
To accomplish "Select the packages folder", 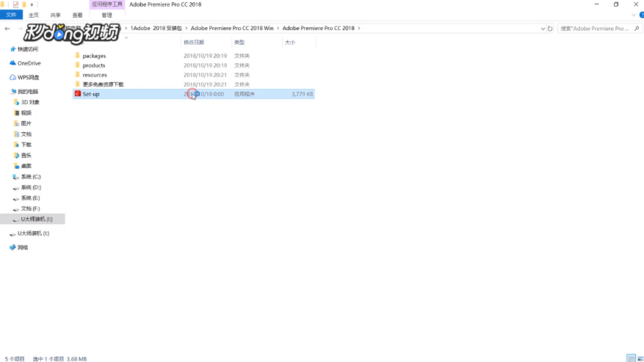I will pos(94,56).
